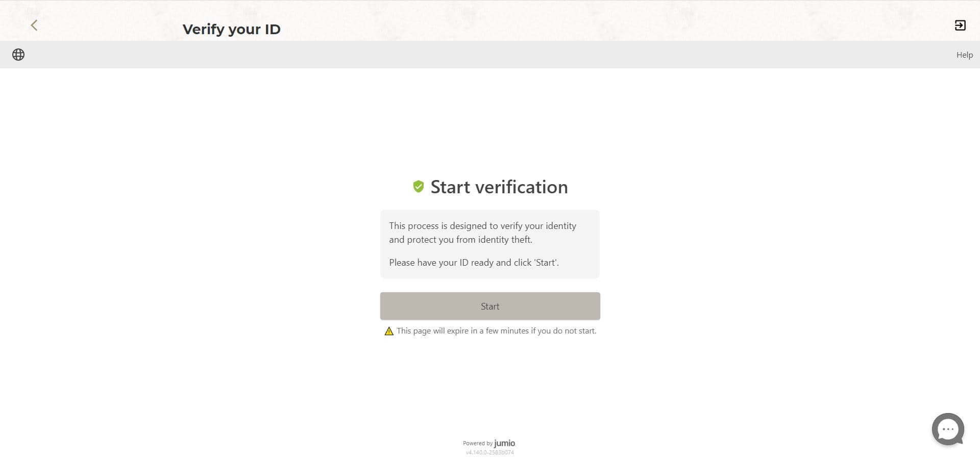The width and height of the screenshot is (980, 460).
Task: Expand the language options via the globe
Action: point(19,55)
